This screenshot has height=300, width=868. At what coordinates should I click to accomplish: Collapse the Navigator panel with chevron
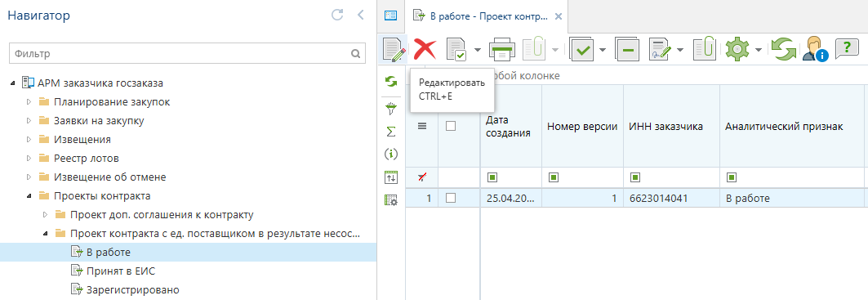[x=361, y=15]
